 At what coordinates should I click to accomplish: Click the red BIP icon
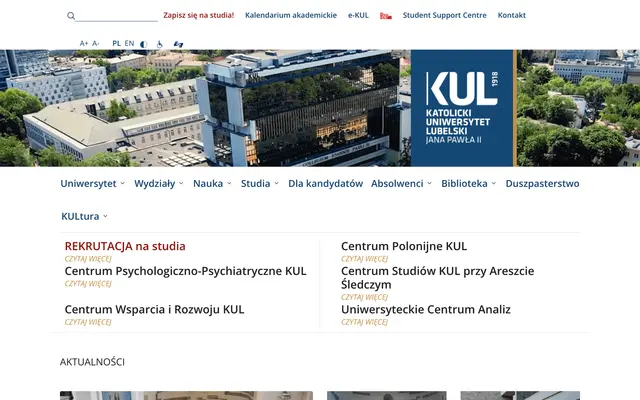386,16
